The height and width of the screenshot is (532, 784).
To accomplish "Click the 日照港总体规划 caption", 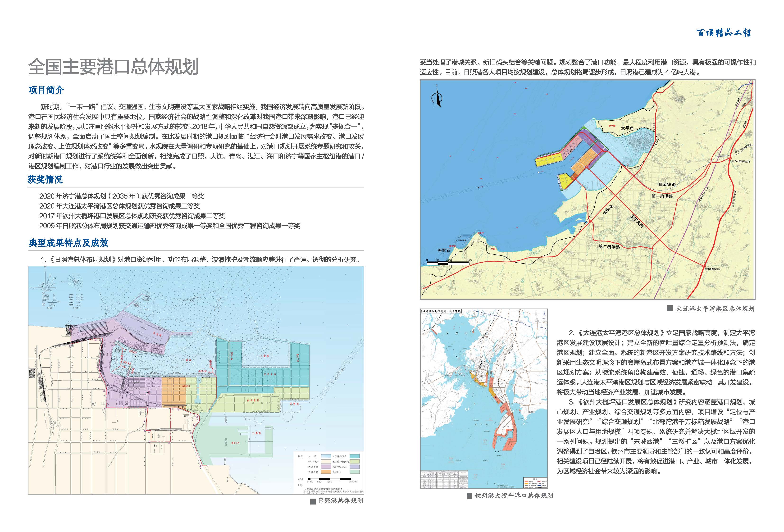I will click(341, 501).
